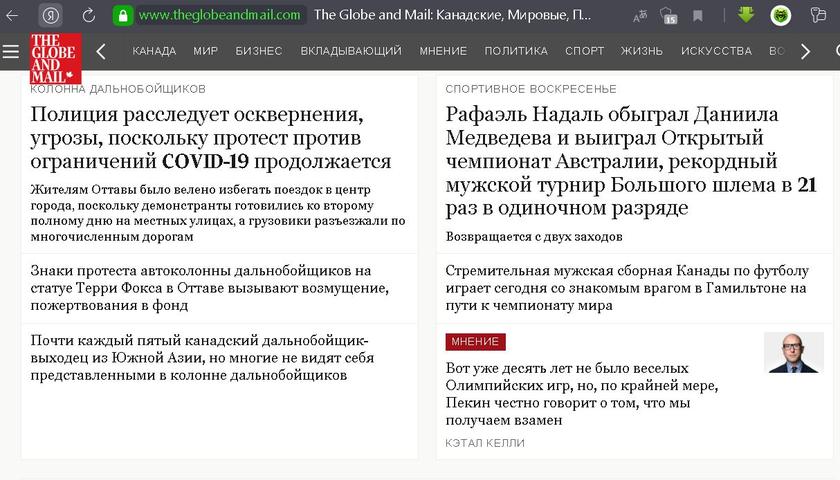
Task: Go back with the browser back arrow
Action: [12, 16]
